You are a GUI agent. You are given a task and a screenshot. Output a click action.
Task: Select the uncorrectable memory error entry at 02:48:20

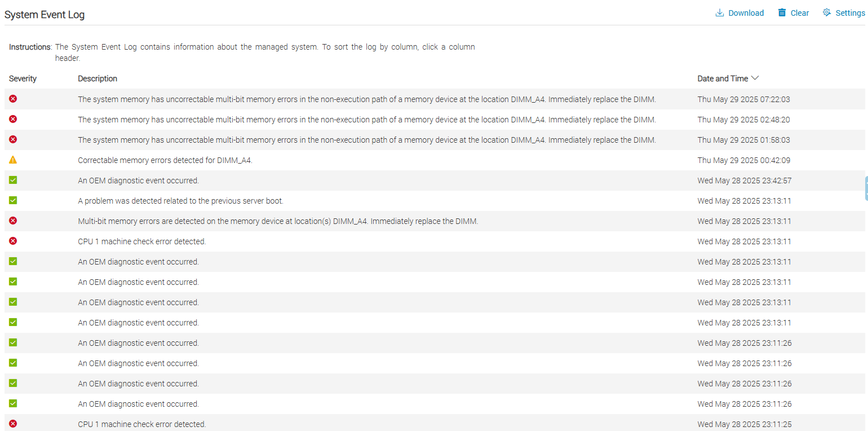pyautogui.click(x=435, y=120)
